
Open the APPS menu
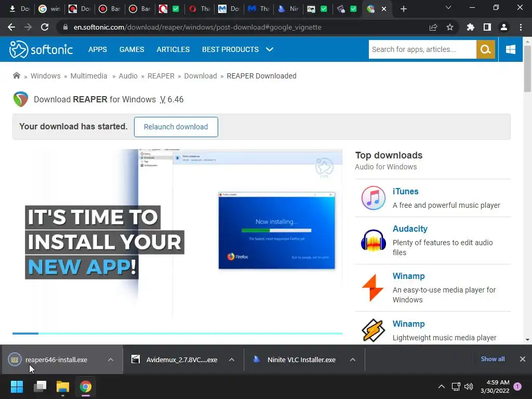coord(98,49)
